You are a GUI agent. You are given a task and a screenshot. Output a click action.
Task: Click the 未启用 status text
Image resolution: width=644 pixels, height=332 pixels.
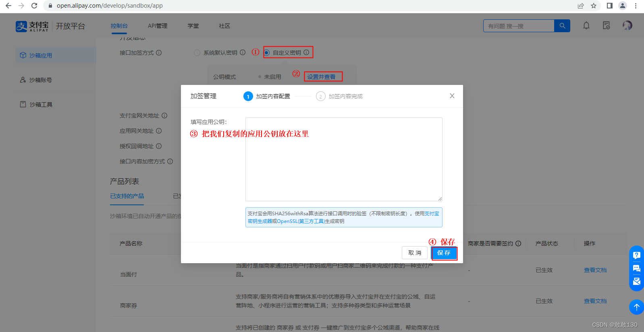[x=273, y=77]
